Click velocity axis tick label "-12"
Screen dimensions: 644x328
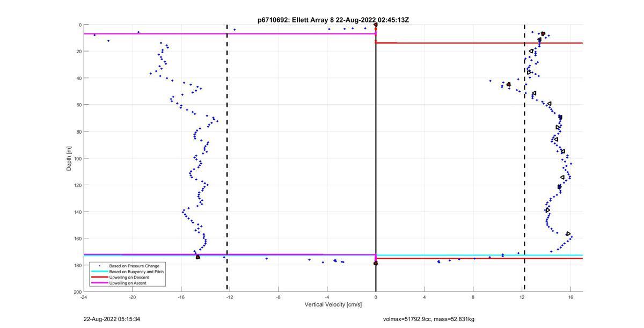[x=230, y=297]
